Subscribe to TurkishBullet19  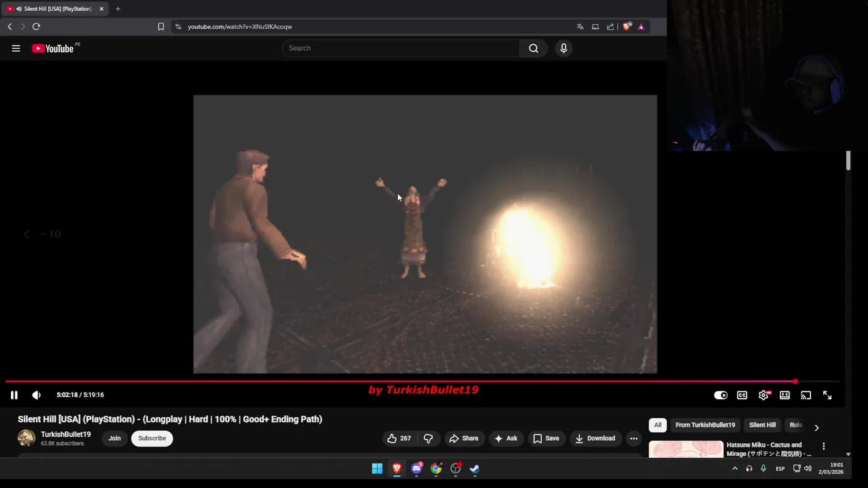coord(152,439)
